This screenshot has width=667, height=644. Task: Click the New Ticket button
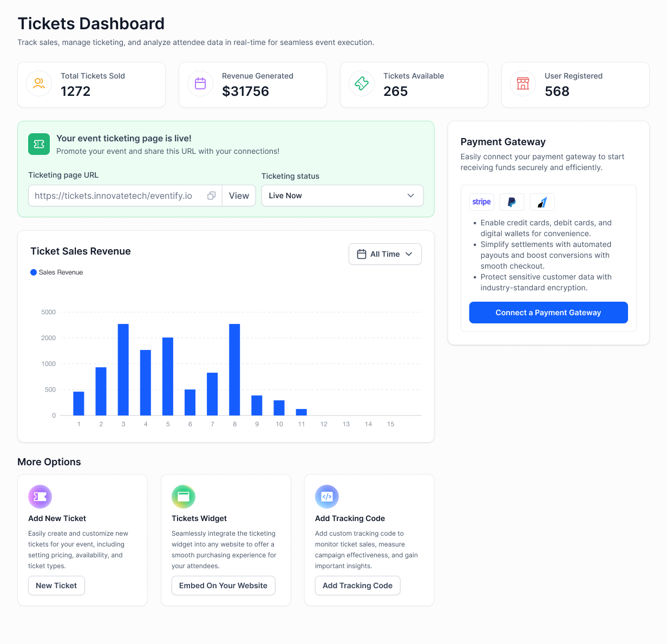click(x=56, y=586)
